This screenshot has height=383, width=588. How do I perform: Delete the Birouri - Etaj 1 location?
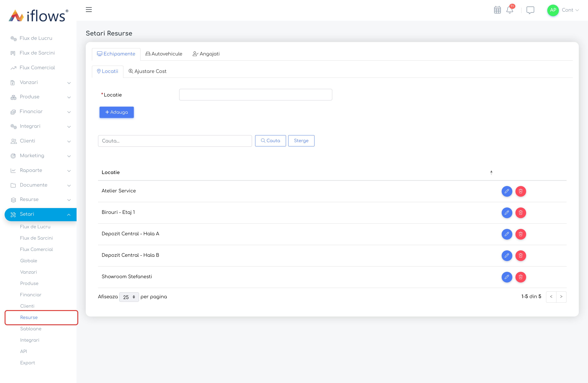[x=521, y=213]
